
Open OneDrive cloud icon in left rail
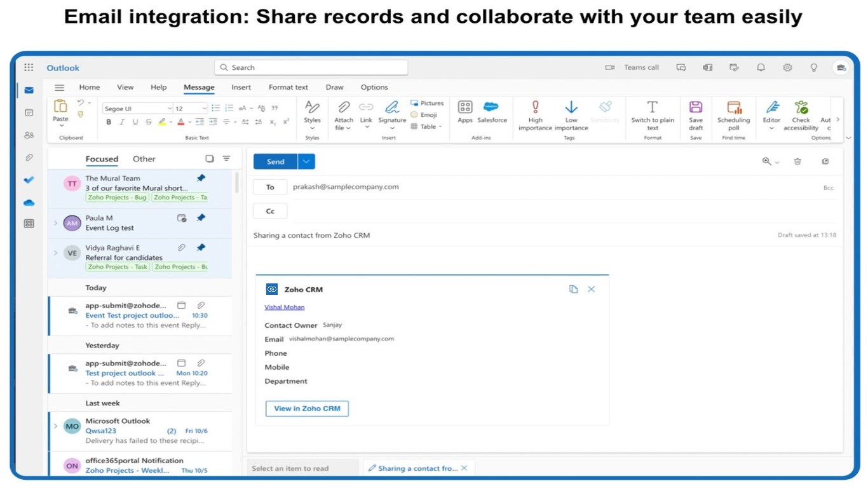point(29,203)
